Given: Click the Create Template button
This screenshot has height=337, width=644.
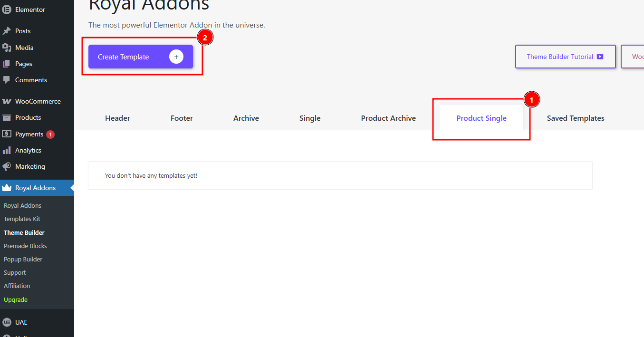Looking at the screenshot, I should (141, 57).
